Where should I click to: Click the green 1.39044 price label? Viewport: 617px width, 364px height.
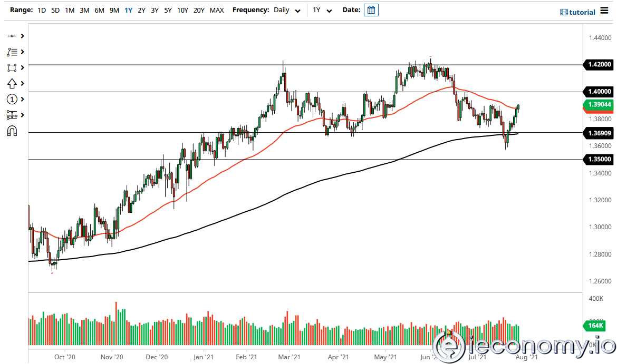pos(599,105)
